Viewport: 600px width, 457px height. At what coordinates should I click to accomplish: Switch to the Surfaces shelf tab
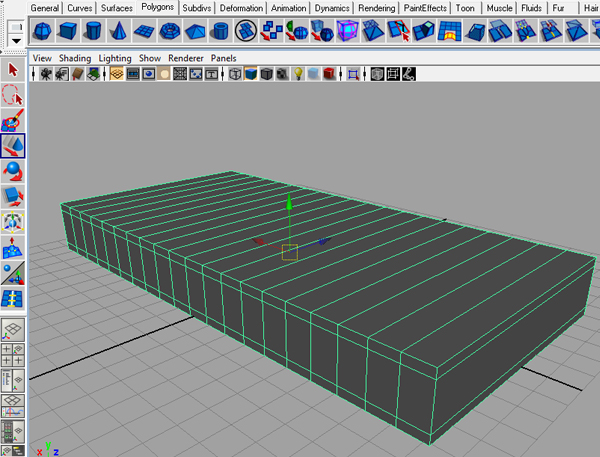(x=116, y=7)
